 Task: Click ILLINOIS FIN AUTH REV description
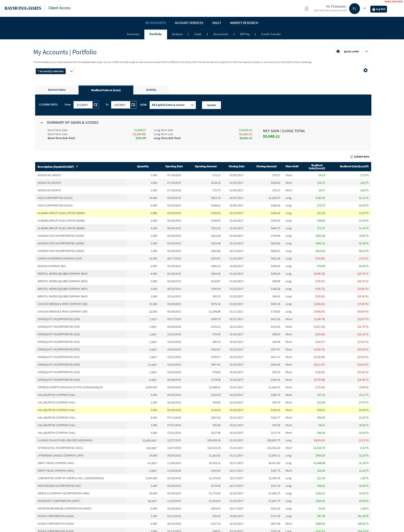click(65, 440)
